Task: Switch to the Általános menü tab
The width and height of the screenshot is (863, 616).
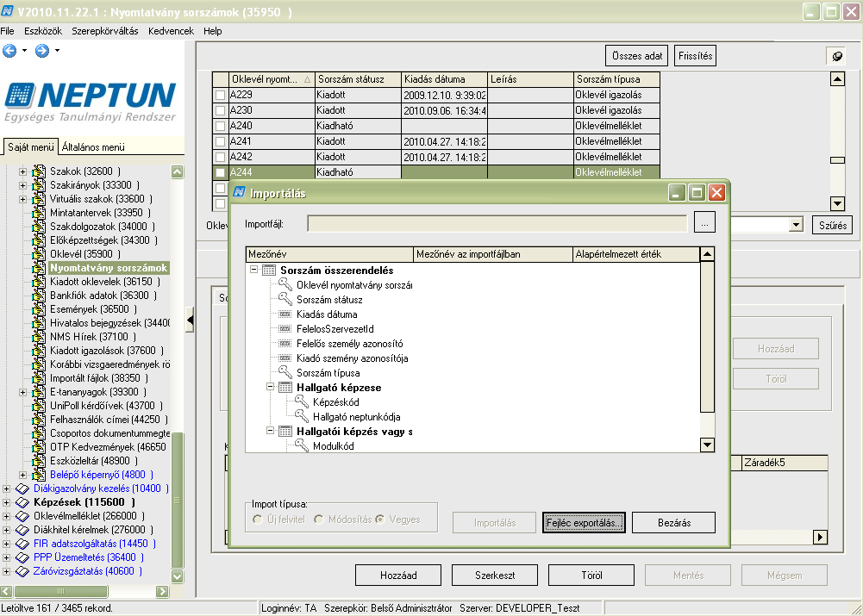Action: [x=93, y=147]
